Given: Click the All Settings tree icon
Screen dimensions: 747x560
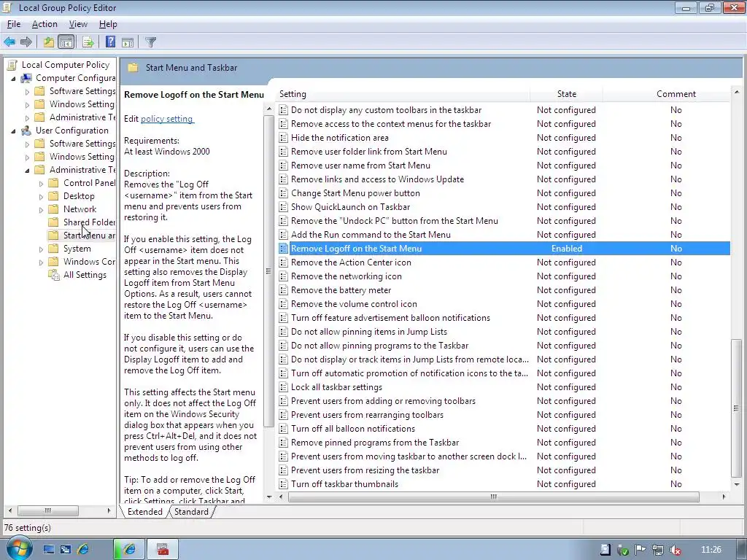Looking at the screenshot, I should pos(53,275).
